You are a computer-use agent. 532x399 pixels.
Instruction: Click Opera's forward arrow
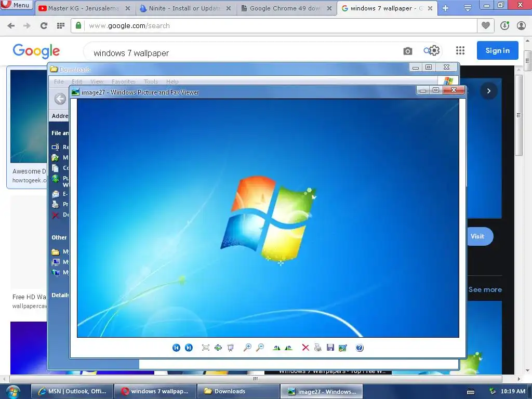[27, 25]
